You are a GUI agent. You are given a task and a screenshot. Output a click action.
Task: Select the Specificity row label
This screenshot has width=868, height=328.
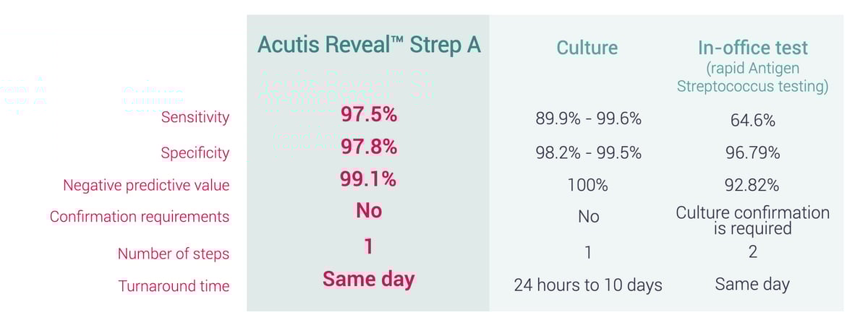coord(195,152)
